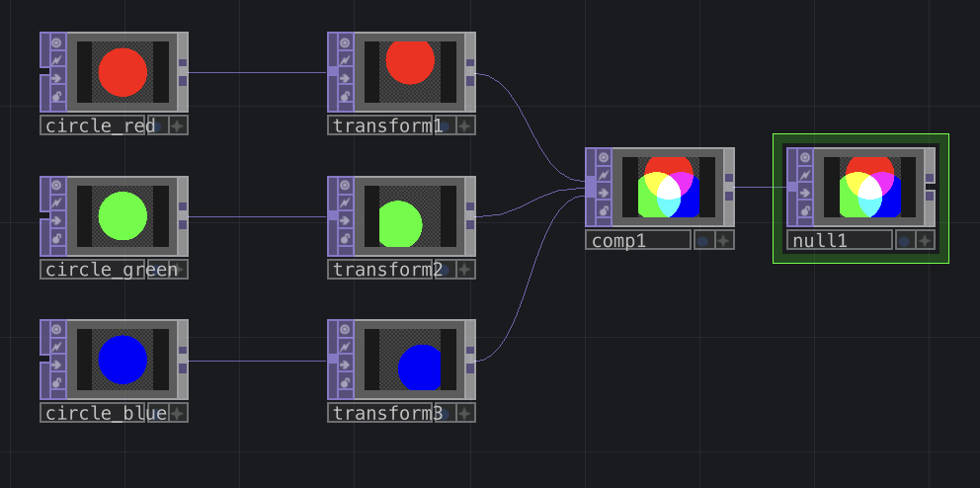Toggle clone immune lightning flag on null1

coord(805,175)
